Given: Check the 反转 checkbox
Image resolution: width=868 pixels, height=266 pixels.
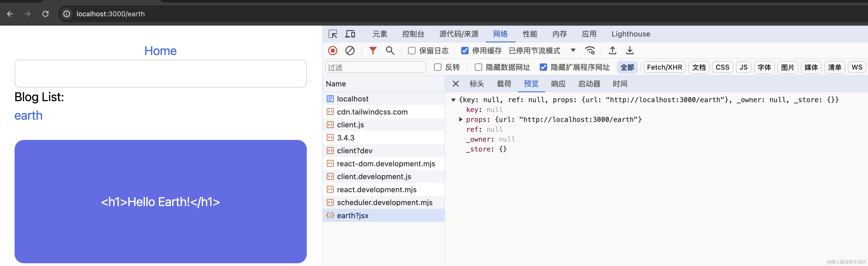Looking at the screenshot, I should tap(437, 67).
